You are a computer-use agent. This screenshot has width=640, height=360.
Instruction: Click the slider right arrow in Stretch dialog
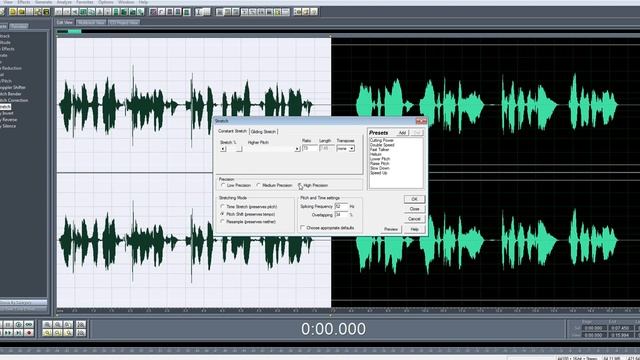297,149
